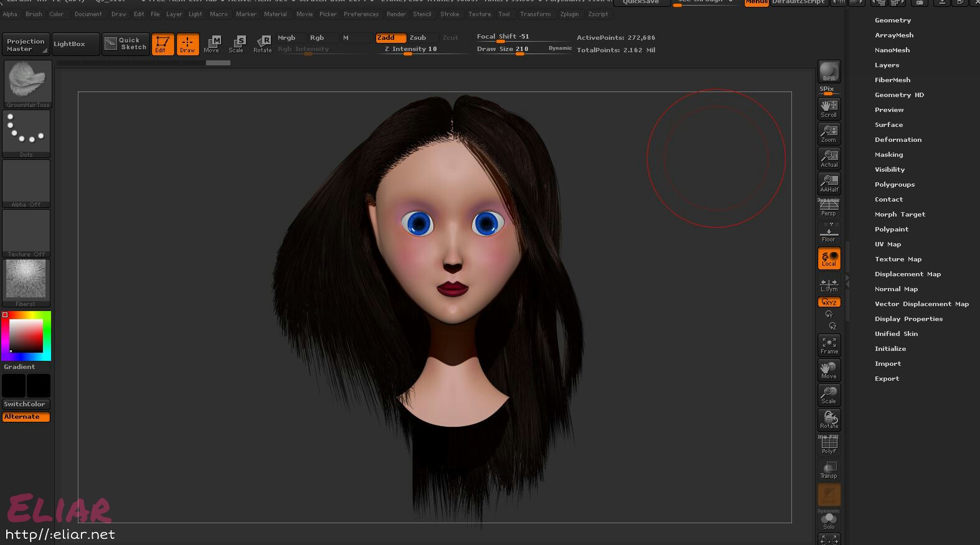The image size is (980, 545).
Task: Toggle M material painting mode
Action: pos(356,38)
